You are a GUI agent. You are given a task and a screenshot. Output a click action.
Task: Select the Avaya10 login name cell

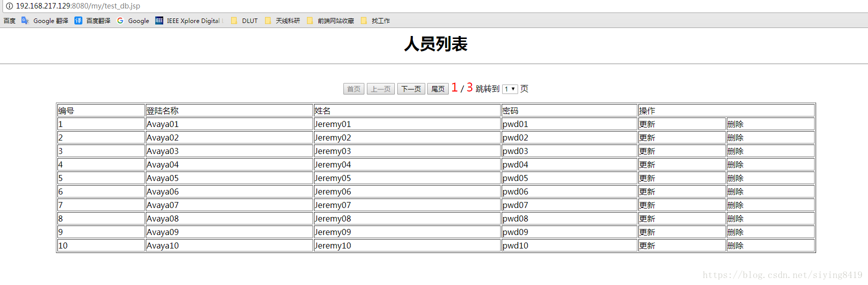click(x=229, y=245)
